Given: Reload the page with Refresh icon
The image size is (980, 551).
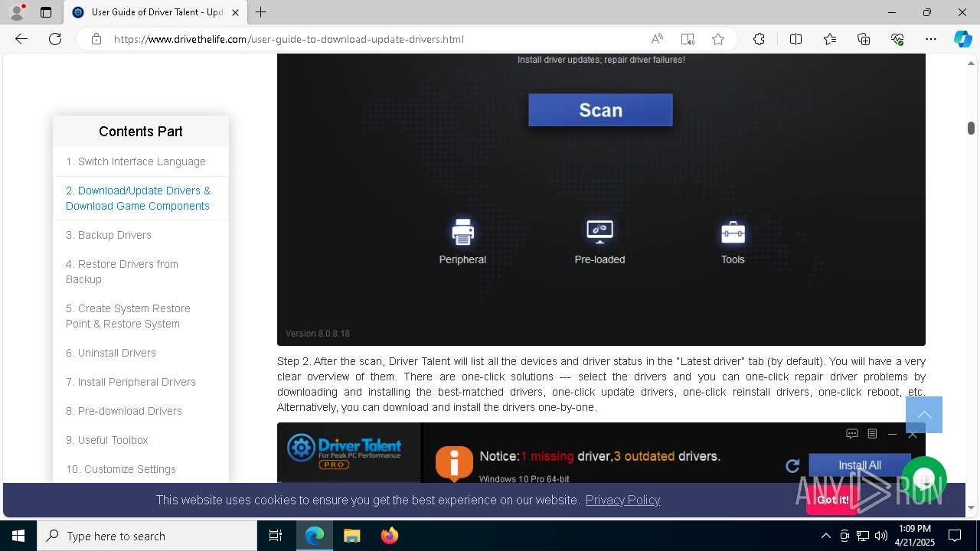Looking at the screenshot, I should tap(55, 39).
